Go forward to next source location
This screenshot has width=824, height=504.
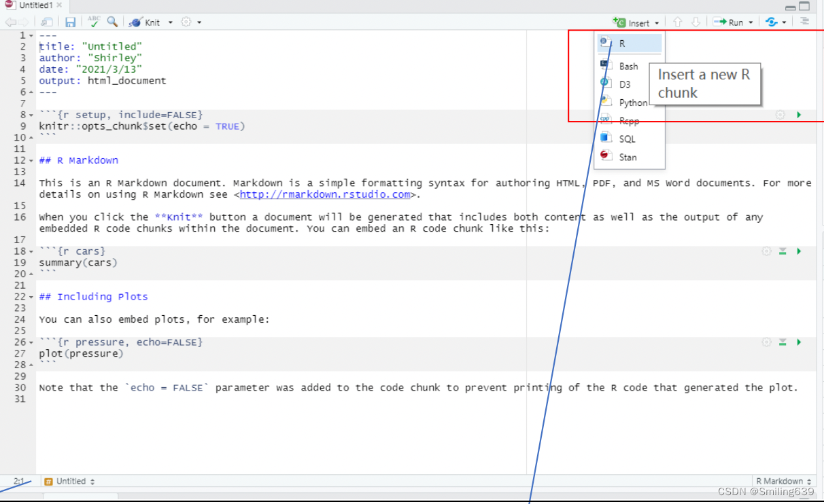(x=24, y=22)
